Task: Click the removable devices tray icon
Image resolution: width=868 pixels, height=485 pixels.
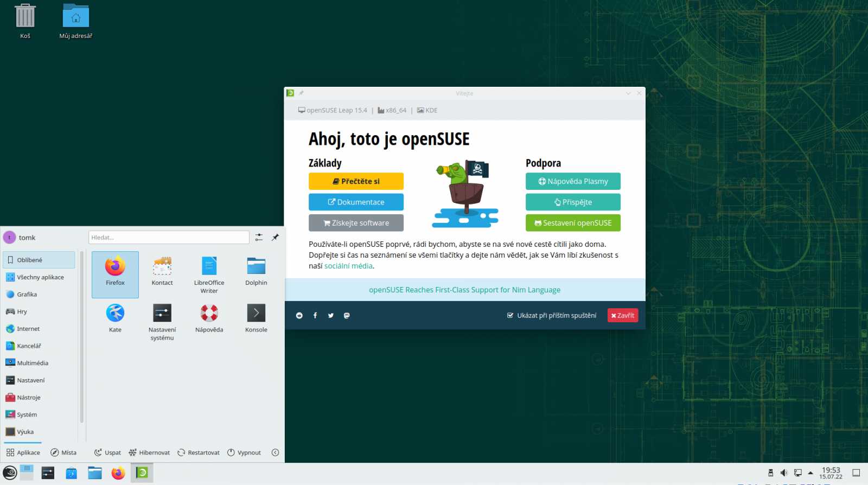Action: 770,473
